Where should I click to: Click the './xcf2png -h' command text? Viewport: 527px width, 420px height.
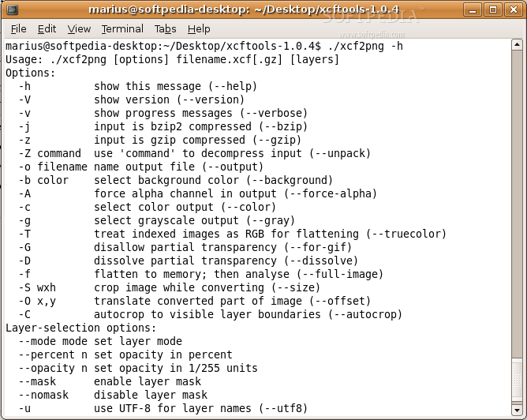[361, 46]
